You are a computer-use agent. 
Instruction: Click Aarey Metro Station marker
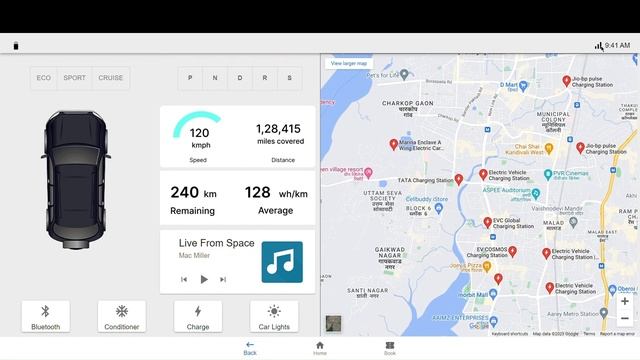pyautogui.click(x=604, y=313)
